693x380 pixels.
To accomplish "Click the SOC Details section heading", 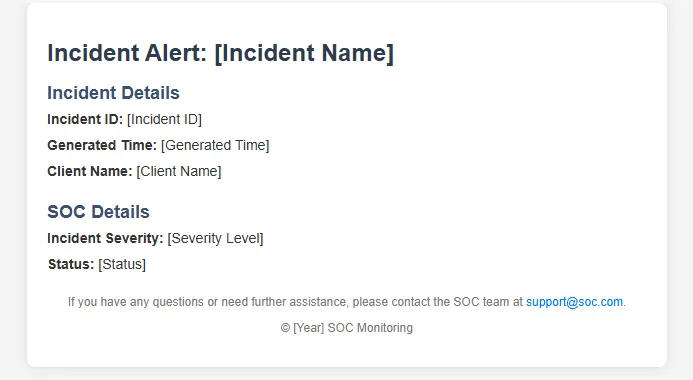I will 99,212.
